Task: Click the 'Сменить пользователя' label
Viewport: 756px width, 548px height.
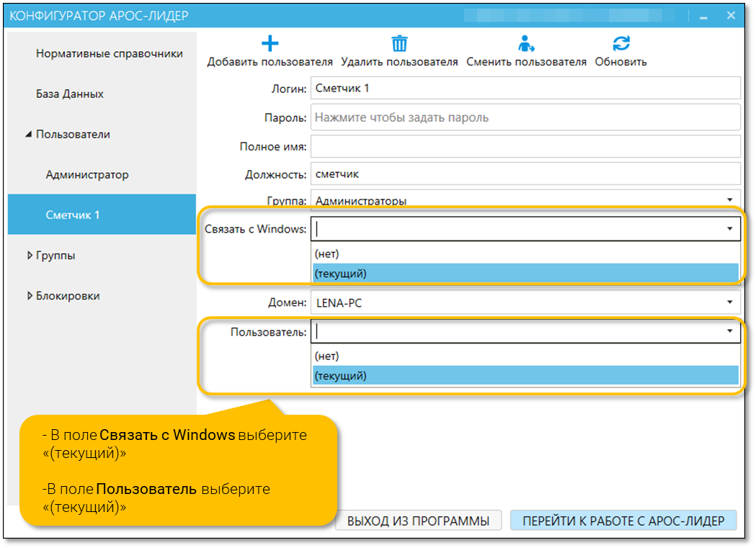Action: coord(526,62)
